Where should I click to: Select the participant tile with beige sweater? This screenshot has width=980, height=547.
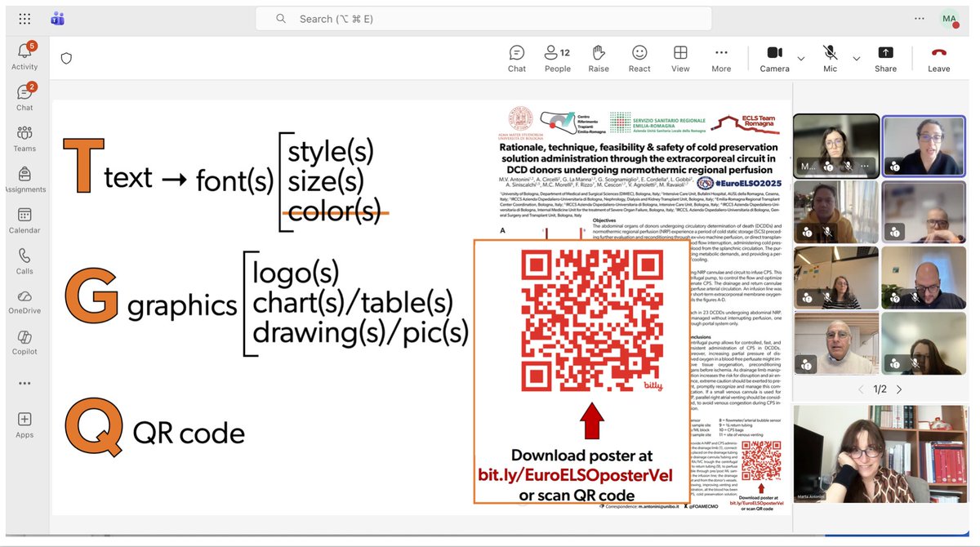tap(836, 344)
